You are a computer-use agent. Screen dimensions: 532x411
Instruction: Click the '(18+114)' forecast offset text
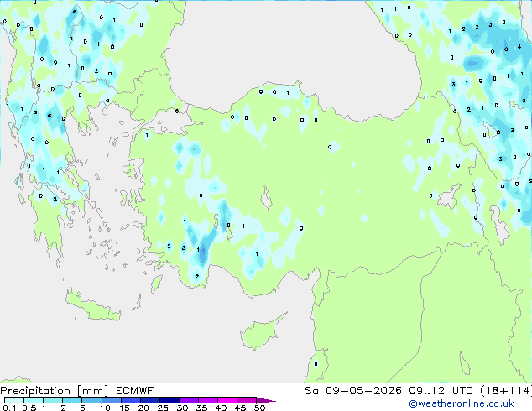coord(506,391)
